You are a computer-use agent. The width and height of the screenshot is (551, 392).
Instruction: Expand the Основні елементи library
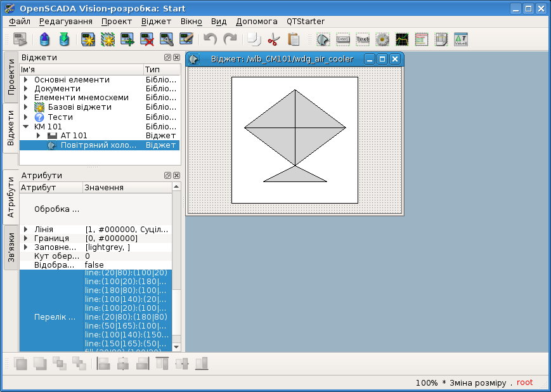click(26, 80)
